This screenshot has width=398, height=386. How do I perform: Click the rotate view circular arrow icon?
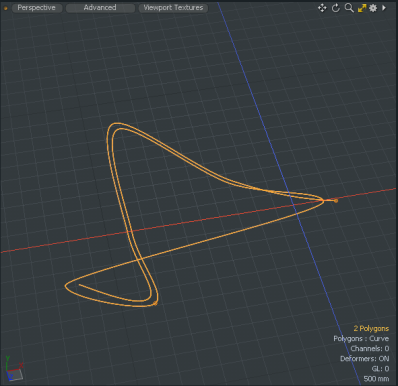pos(336,8)
